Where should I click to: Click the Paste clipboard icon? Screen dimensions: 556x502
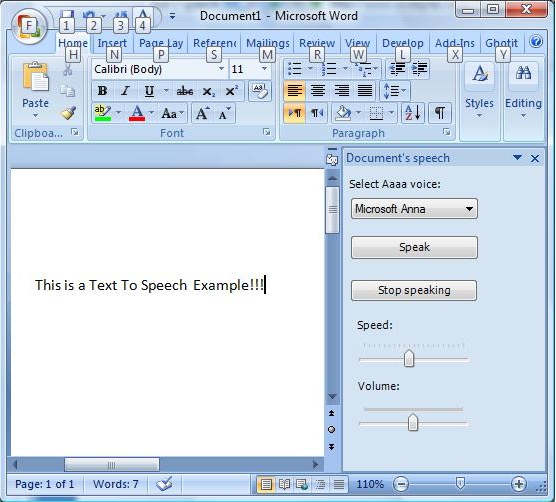point(35,77)
